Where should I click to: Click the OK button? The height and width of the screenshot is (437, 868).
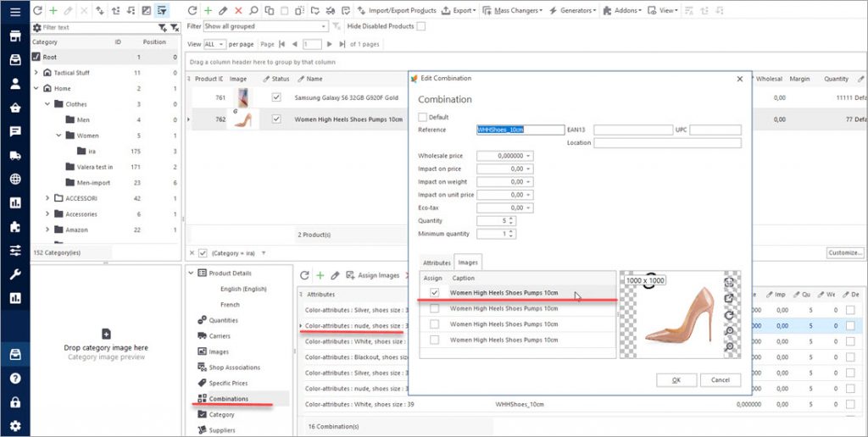(x=676, y=380)
